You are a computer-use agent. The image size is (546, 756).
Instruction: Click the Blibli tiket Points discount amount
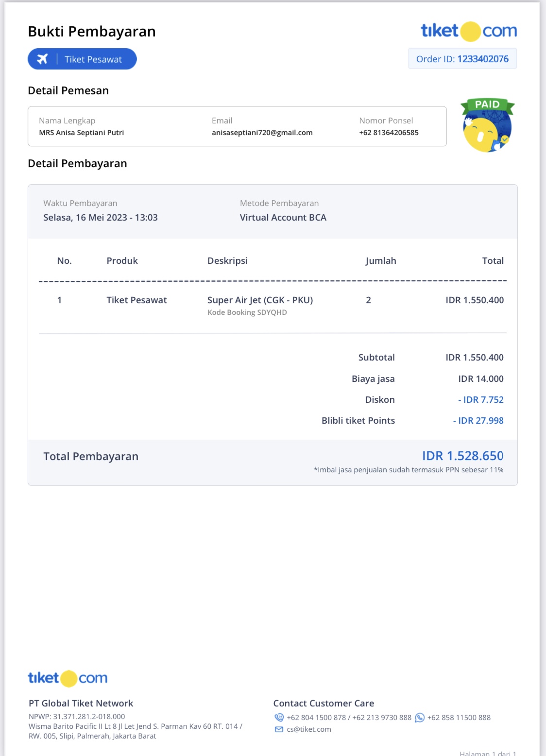pos(478,421)
